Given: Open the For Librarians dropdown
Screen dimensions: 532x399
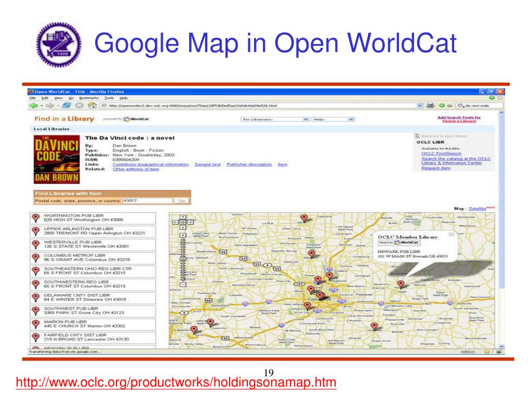Looking at the screenshot, I should 275,119.
